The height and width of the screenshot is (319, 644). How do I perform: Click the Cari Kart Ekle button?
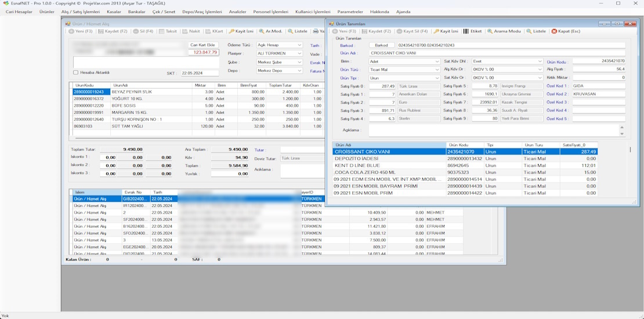pyautogui.click(x=203, y=45)
